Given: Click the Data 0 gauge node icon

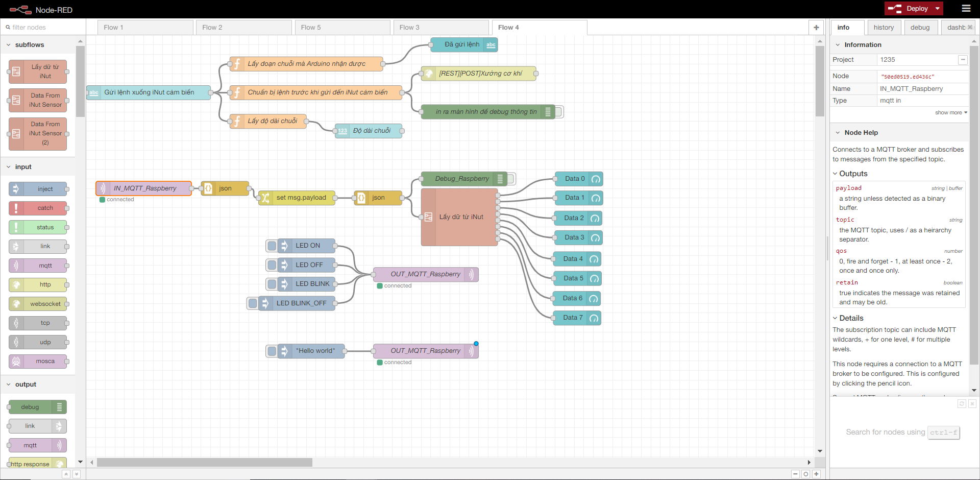Looking at the screenshot, I should (596, 179).
